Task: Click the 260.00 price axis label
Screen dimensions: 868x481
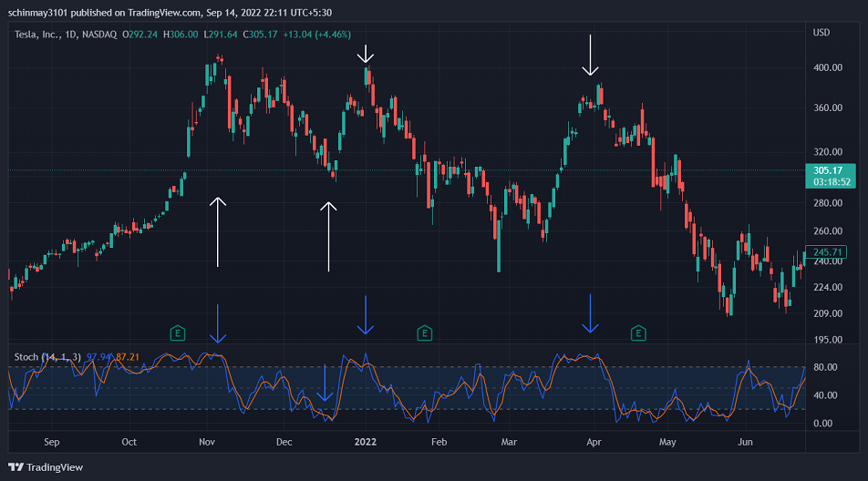Action: tap(828, 231)
